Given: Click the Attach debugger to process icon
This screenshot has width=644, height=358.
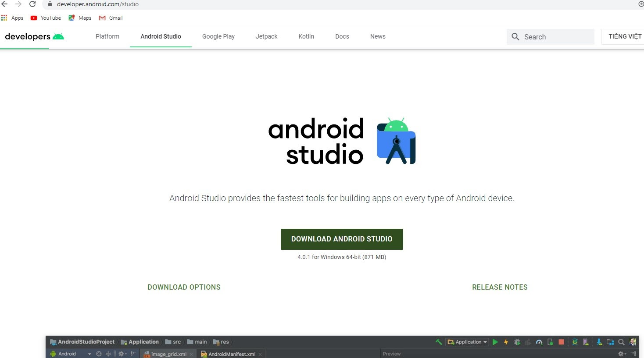Looking at the screenshot, I should point(550,342).
